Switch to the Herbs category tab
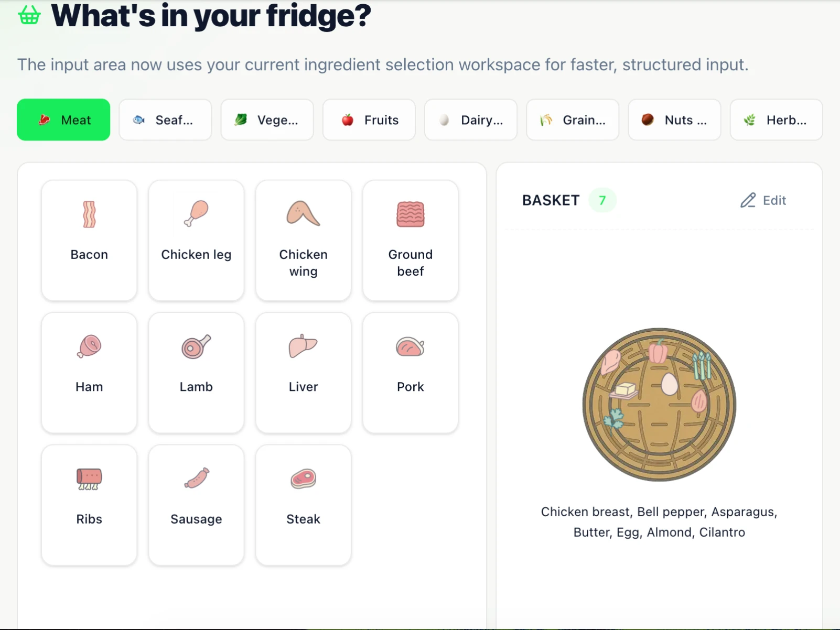Viewport: 840px width, 630px height. click(x=776, y=120)
